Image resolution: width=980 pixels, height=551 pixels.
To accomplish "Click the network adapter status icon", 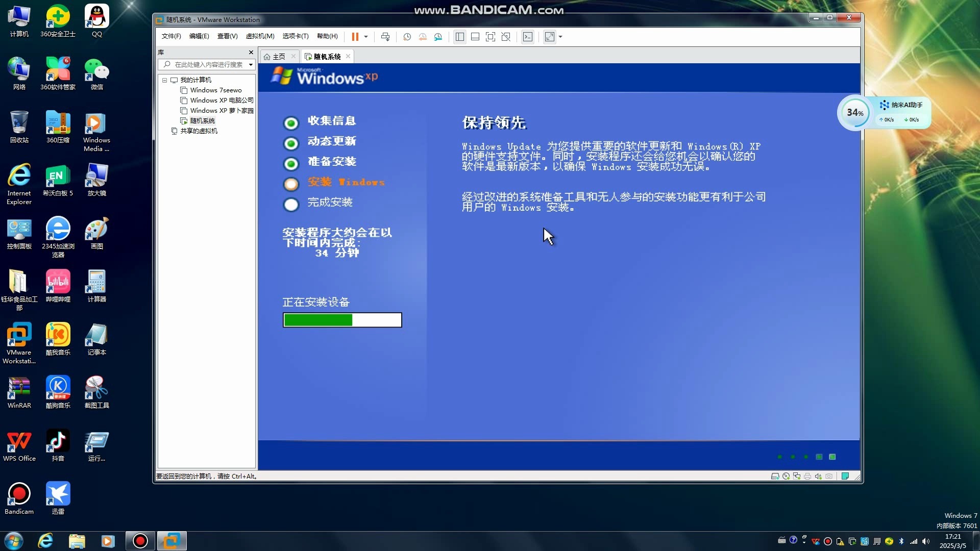I will click(797, 476).
